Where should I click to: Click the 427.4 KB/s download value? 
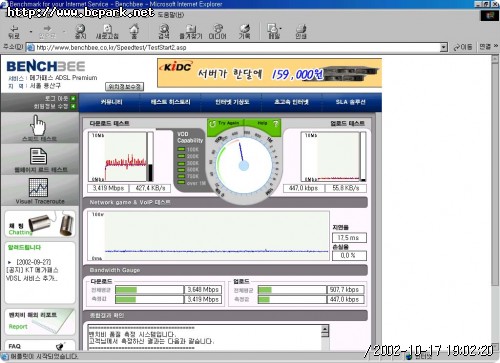150,188
